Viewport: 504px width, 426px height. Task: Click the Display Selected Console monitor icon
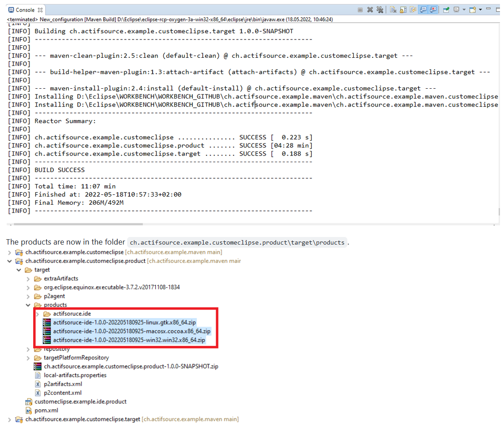coord(457,9)
